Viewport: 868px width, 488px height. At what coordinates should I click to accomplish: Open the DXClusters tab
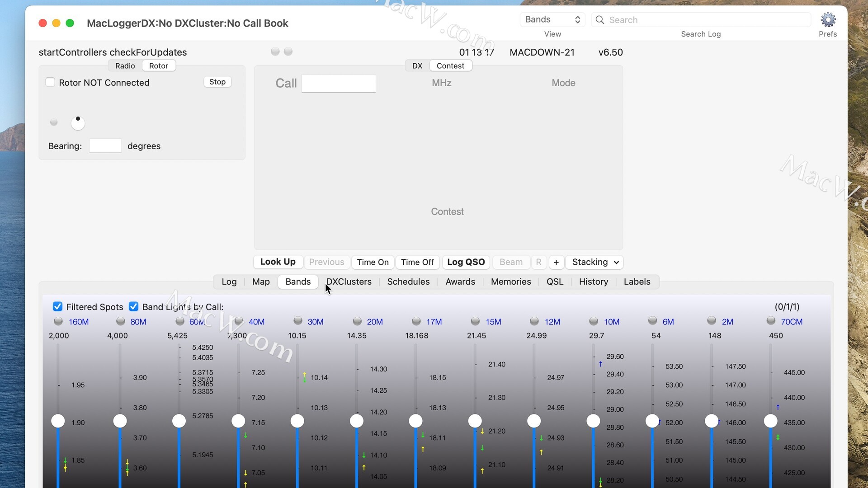coord(349,282)
